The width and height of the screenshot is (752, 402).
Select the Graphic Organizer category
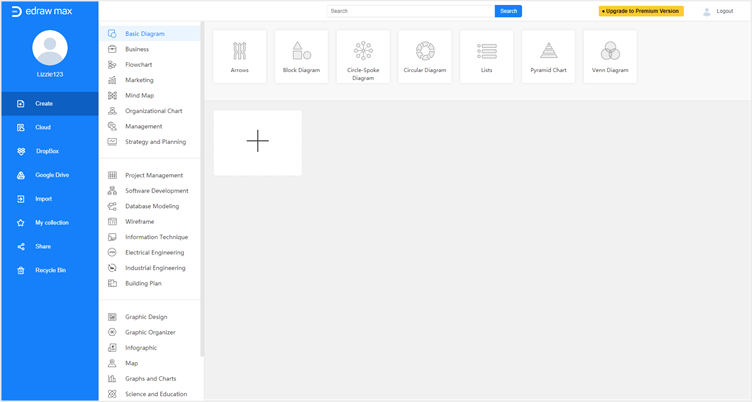[x=150, y=332]
